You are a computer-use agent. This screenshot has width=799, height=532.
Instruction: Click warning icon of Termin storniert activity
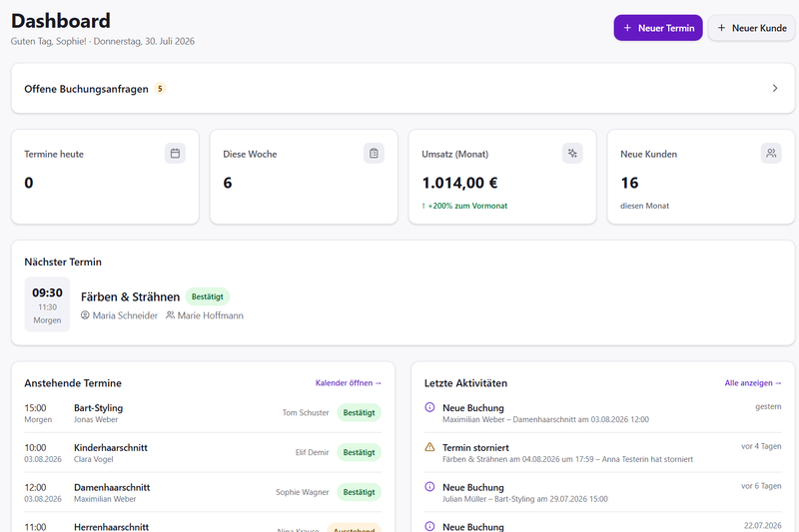click(429, 447)
